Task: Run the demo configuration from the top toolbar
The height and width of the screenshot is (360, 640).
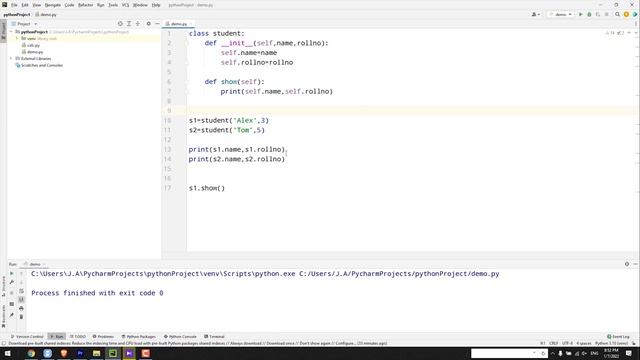Action: click(x=580, y=14)
